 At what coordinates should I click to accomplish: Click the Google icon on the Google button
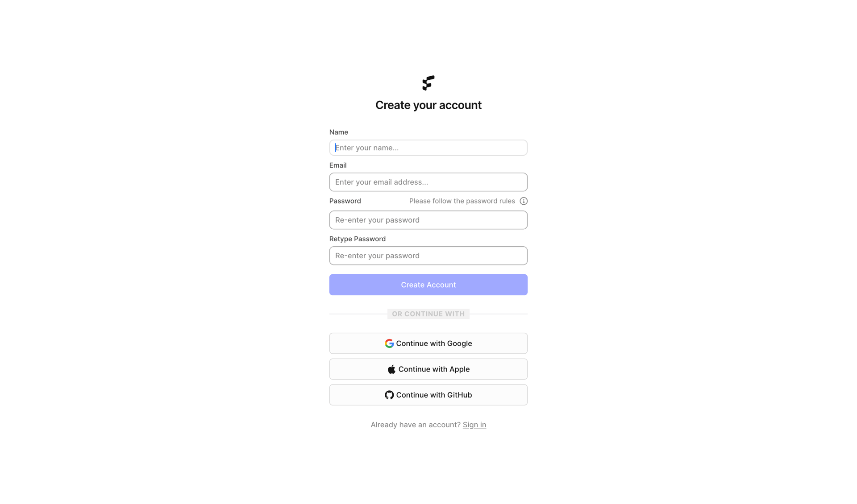point(389,343)
